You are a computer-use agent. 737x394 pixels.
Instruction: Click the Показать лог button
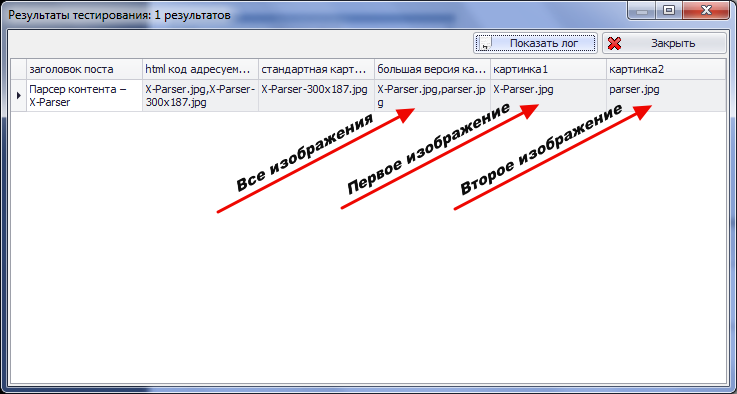[535, 43]
